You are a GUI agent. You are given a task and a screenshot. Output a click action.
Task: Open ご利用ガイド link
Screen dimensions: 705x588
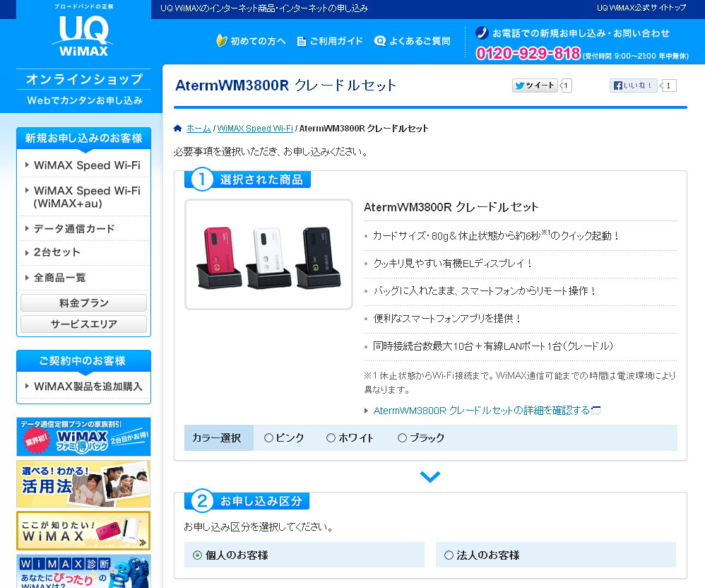pyautogui.click(x=336, y=41)
